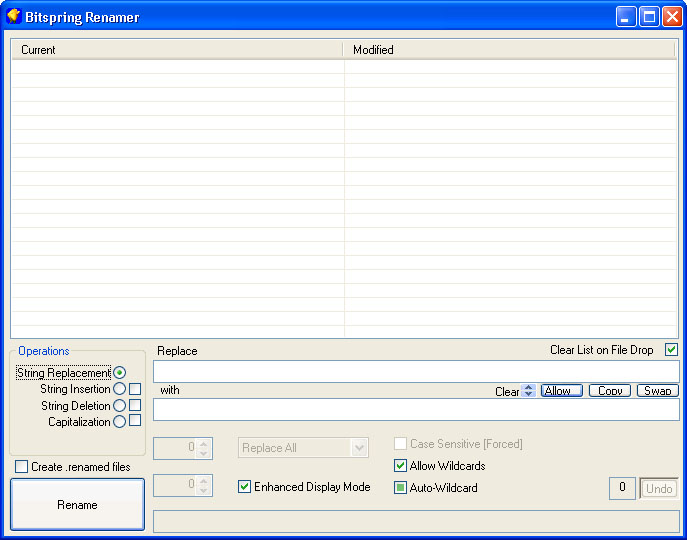This screenshot has height=540, width=687.
Task: Uncheck Allow Wildcards option
Action: [400, 465]
